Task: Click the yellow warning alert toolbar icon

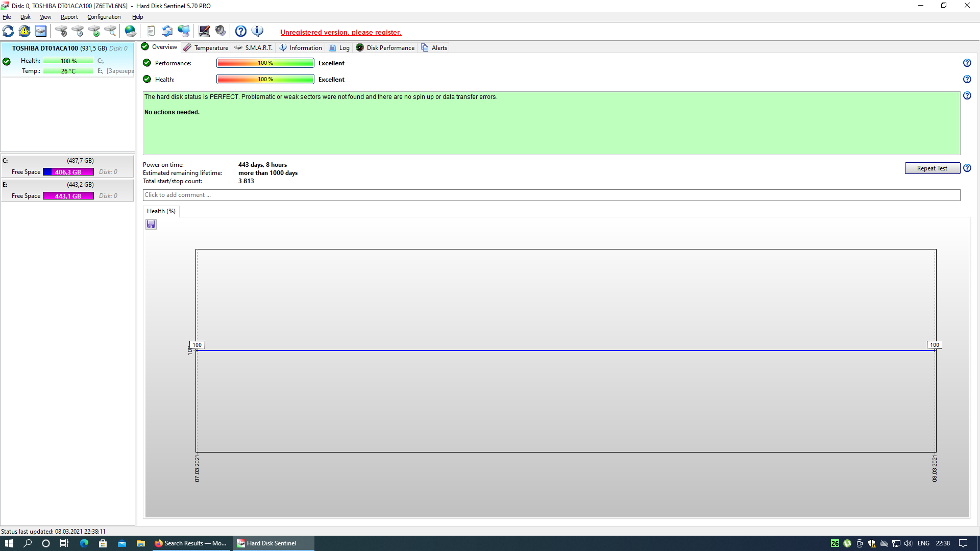Action: point(24,31)
